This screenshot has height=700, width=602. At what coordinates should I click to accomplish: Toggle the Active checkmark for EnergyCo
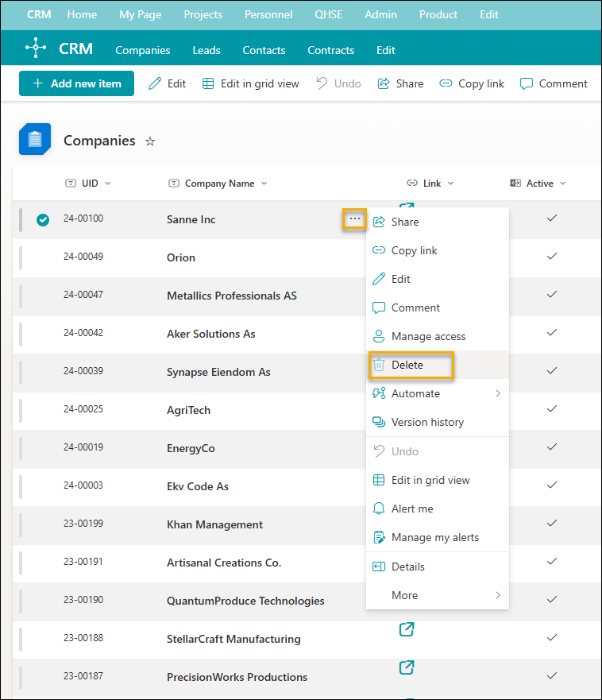click(552, 447)
